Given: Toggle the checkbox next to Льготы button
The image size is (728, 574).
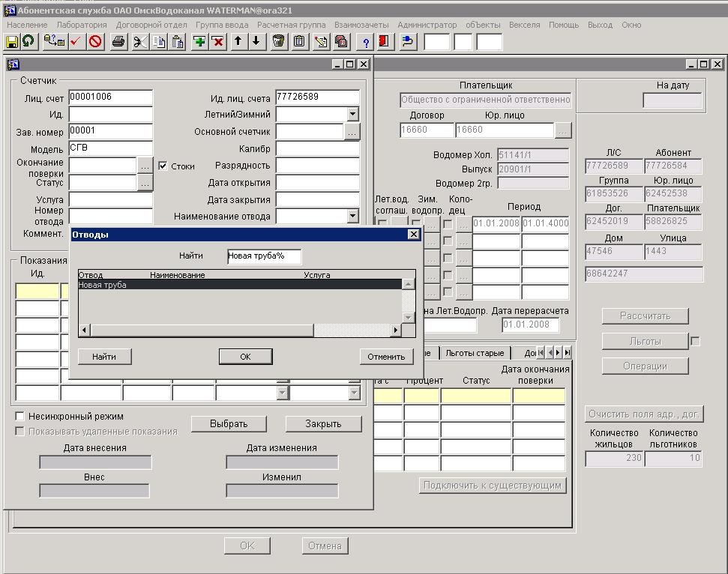Looking at the screenshot, I should 695,342.
